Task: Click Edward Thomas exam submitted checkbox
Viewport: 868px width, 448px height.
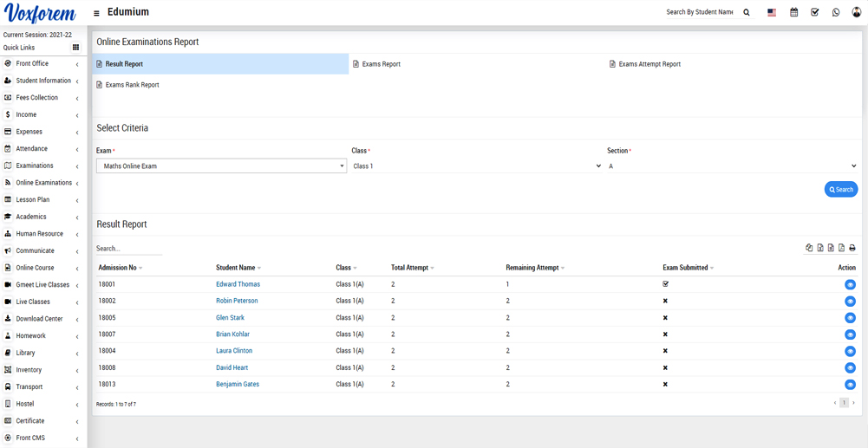Action: click(x=666, y=284)
